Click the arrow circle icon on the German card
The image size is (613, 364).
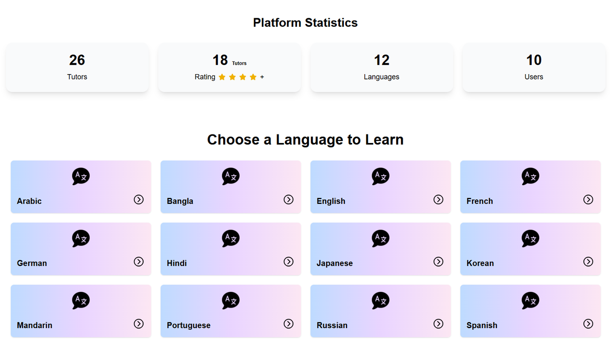click(x=138, y=262)
